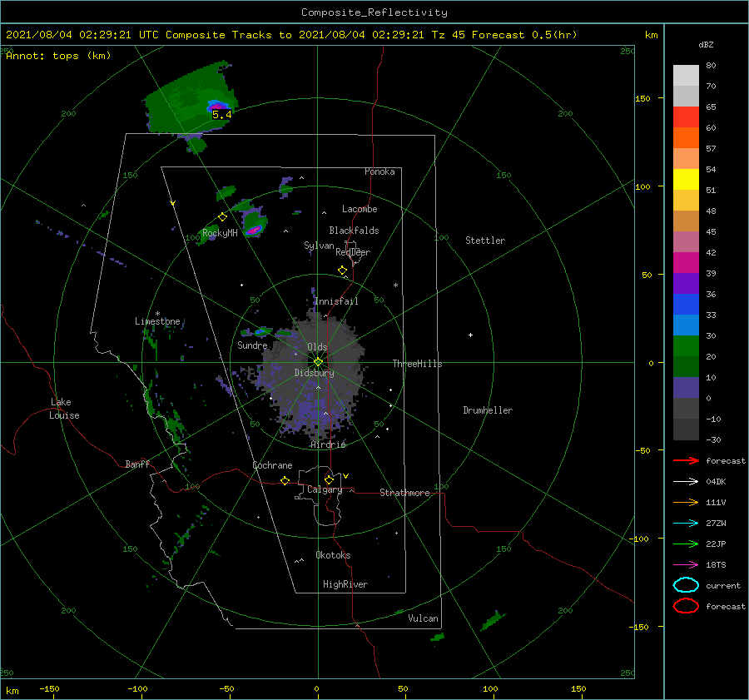Click the 80 dBZ light gray swatch
Viewport: 749px width, 700px height.
[686, 75]
